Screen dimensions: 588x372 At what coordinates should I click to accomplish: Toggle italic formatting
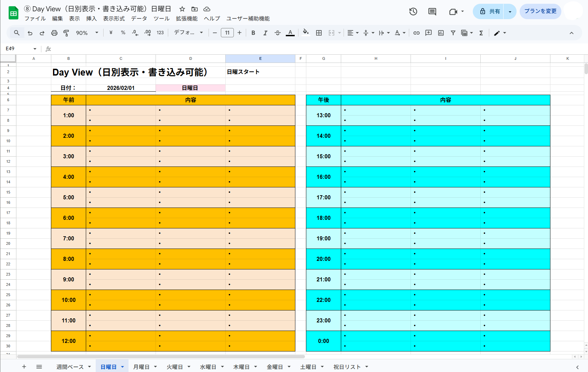pos(265,33)
